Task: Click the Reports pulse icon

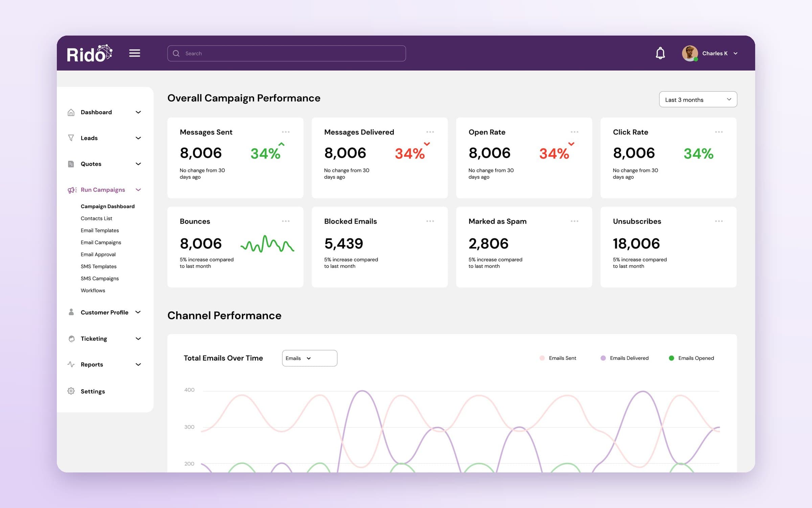Action: 71,364
